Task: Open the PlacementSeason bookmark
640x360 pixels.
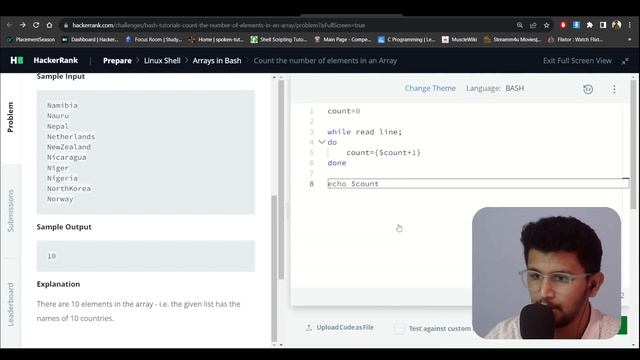Action: (31, 40)
